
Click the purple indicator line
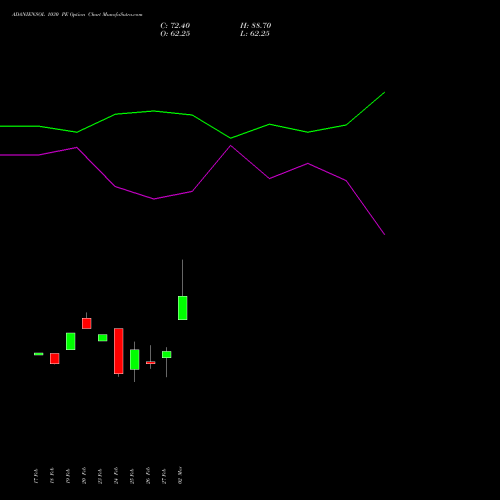(x=192, y=191)
